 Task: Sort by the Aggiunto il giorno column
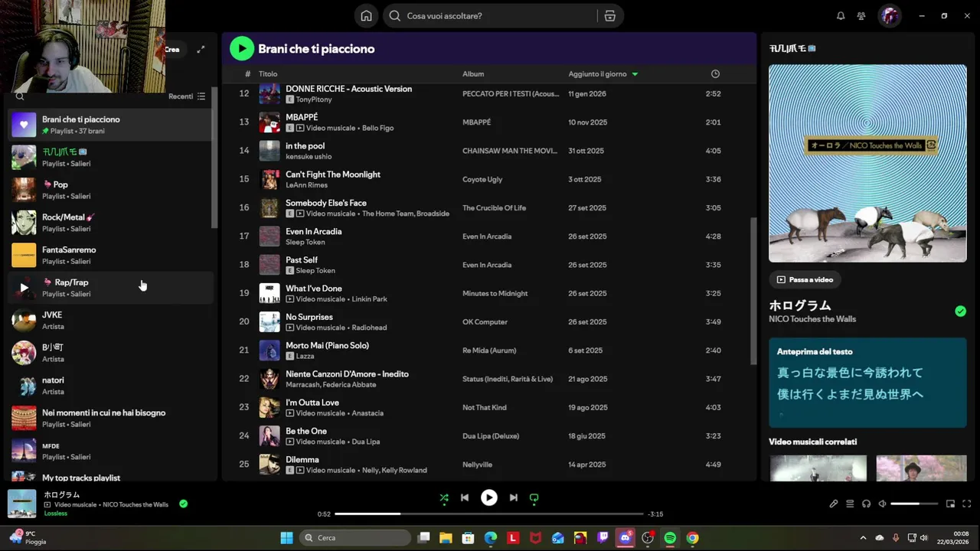pyautogui.click(x=603, y=74)
